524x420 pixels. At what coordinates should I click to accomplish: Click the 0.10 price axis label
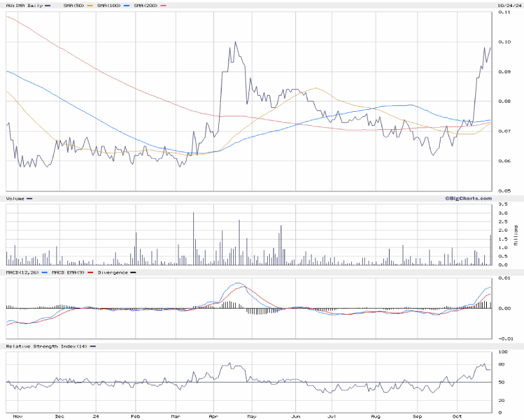tap(503, 42)
